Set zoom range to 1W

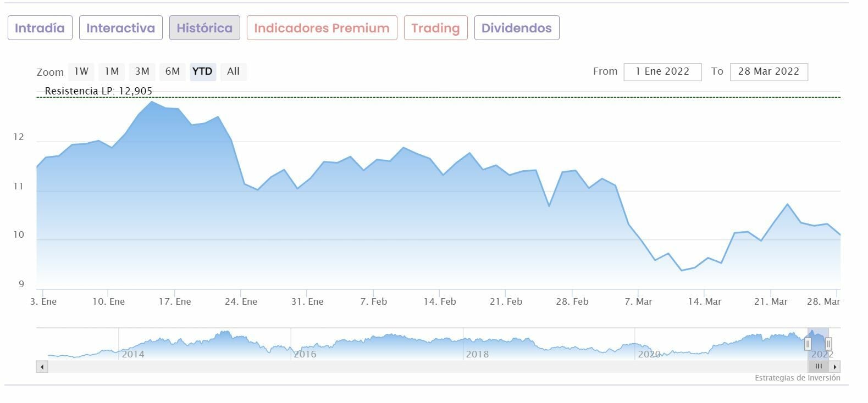click(81, 71)
